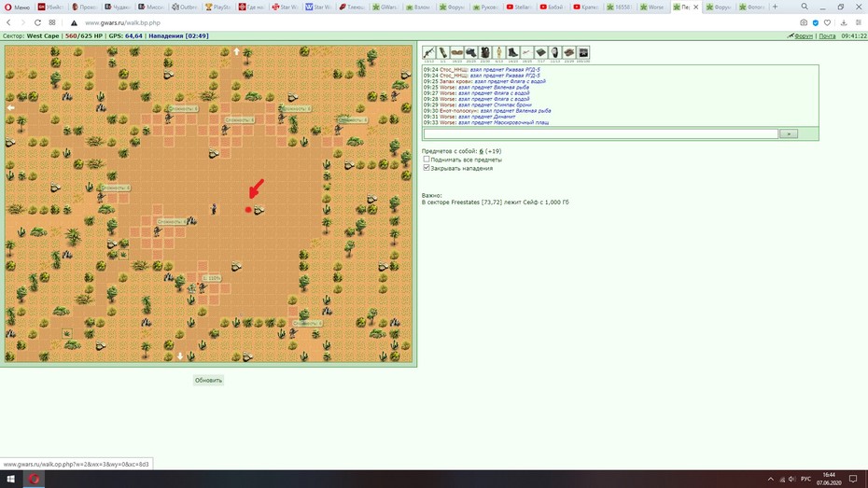This screenshot has width=868, height=488.
Task: Select the tank vehicle equipment slot
Action: 569,52
